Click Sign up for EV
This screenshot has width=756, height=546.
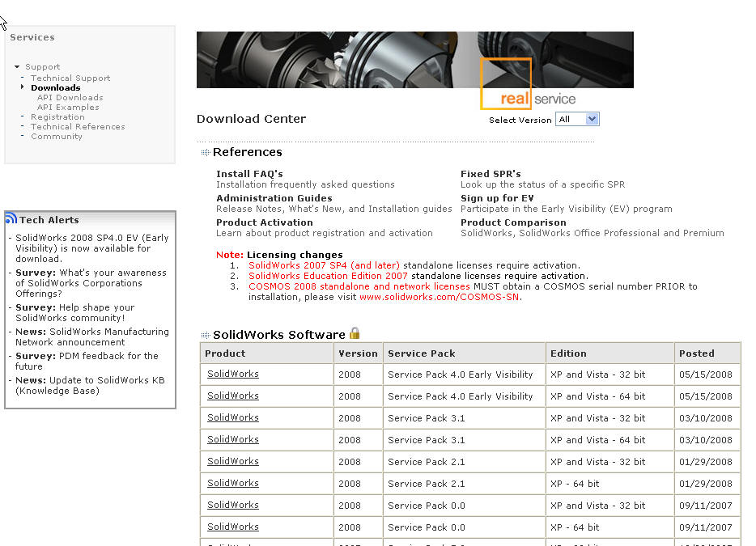pos(497,198)
